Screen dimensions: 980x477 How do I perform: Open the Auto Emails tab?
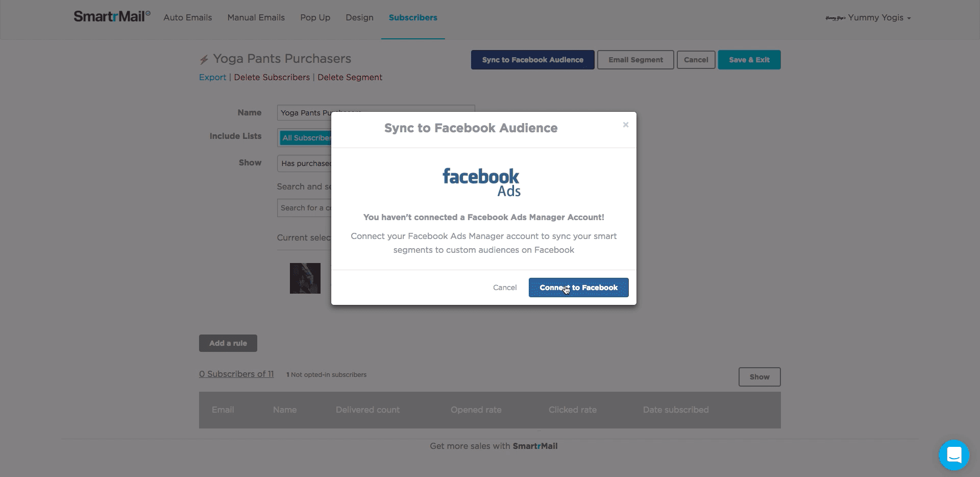click(x=187, y=18)
